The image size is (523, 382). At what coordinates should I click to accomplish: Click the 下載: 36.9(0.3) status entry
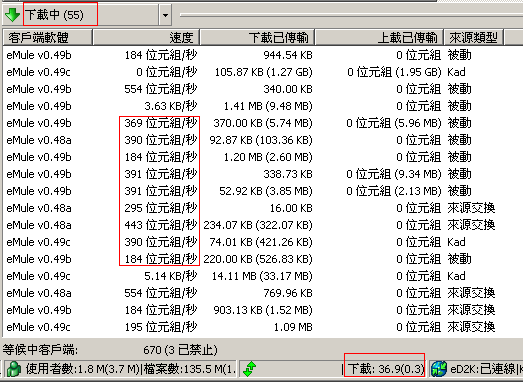point(386,369)
